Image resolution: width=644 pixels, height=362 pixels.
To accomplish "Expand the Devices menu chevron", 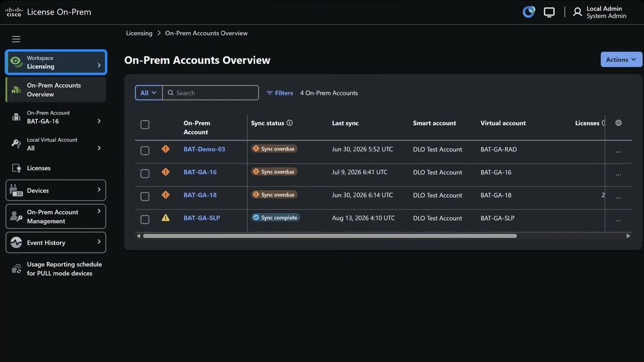I will tap(99, 190).
